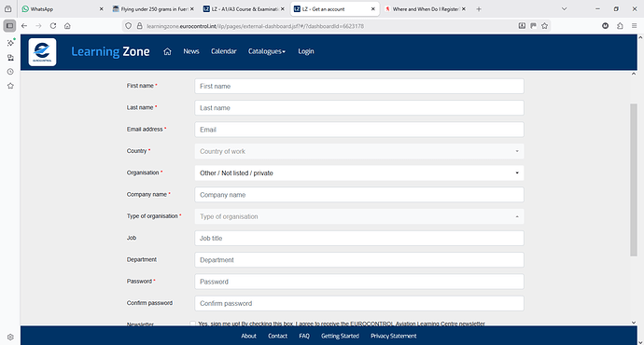Click the form scroll-down arrow

pos(634,323)
